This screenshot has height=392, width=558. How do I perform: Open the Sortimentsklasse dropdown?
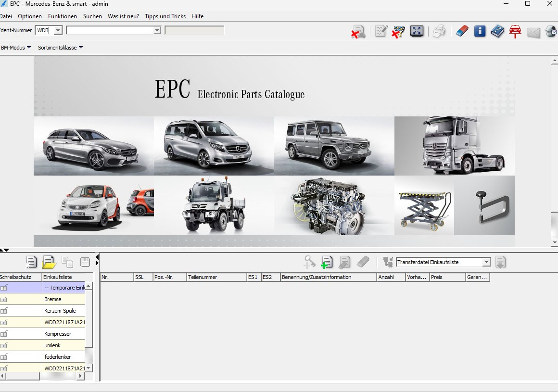click(x=60, y=48)
